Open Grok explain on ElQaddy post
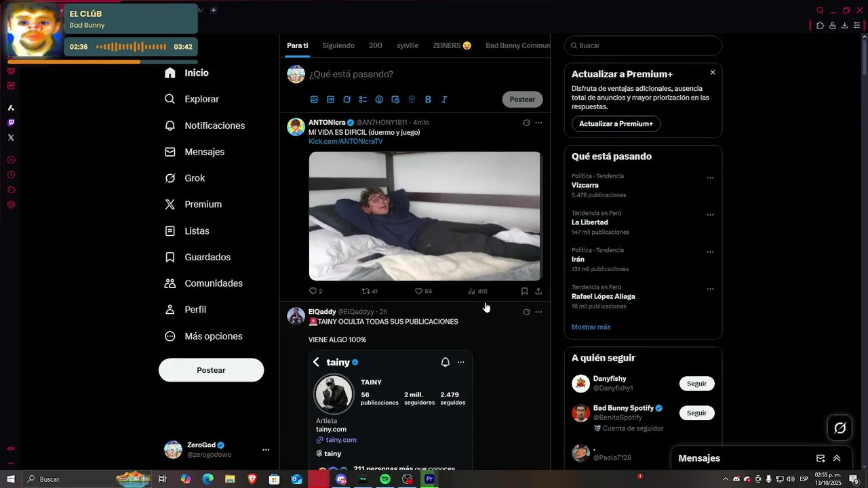The width and height of the screenshot is (868, 488). [526, 312]
